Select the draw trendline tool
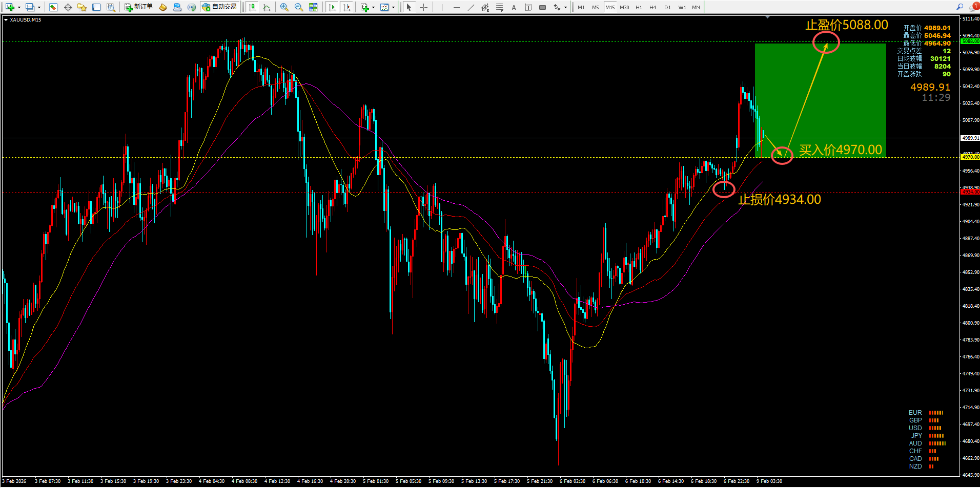This screenshot has height=488, width=980. 471,7
